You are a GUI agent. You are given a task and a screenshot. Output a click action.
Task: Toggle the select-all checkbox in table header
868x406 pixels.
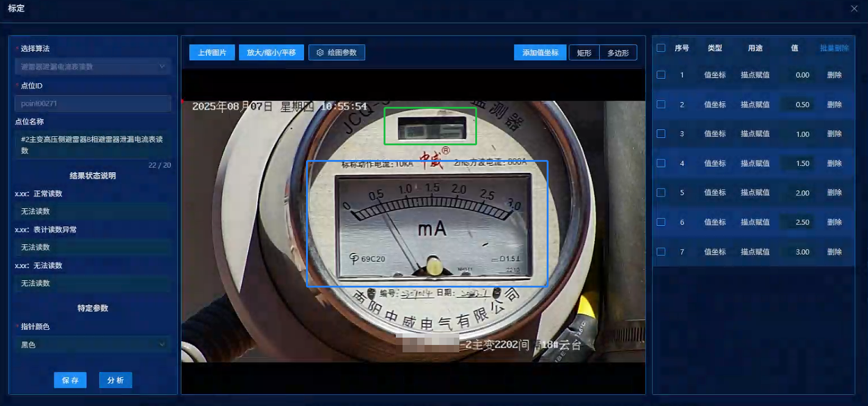pos(661,48)
